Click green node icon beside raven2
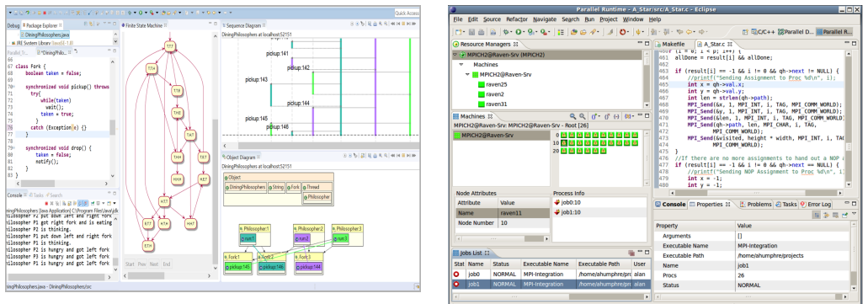Image resolution: width=868 pixels, height=304 pixels. 481,94
